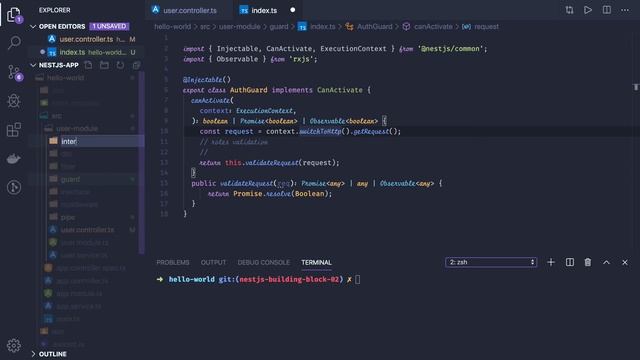Switch to DEBUG CONSOLE panel tab

[x=263, y=262]
